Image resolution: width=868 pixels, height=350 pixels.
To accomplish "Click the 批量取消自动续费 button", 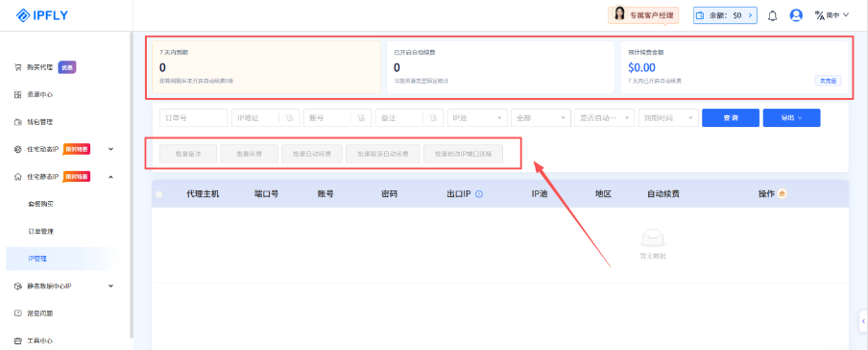I will point(383,154).
